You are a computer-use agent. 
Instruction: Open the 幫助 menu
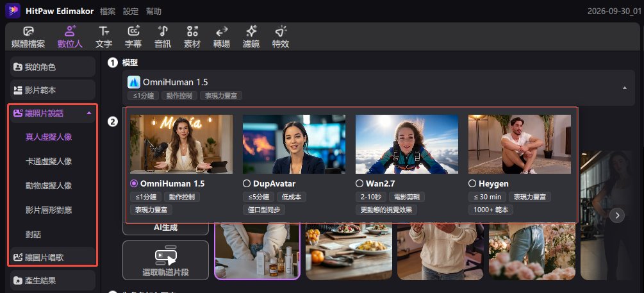pyautogui.click(x=154, y=12)
